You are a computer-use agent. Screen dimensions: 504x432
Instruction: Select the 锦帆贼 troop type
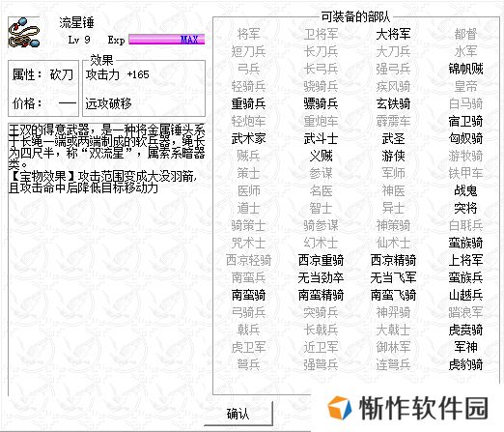(465, 69)
